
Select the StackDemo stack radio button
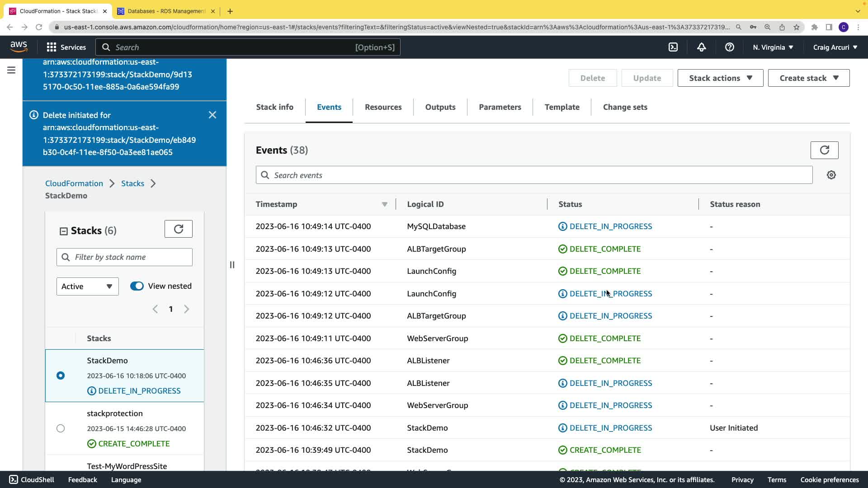pos(61,375)
